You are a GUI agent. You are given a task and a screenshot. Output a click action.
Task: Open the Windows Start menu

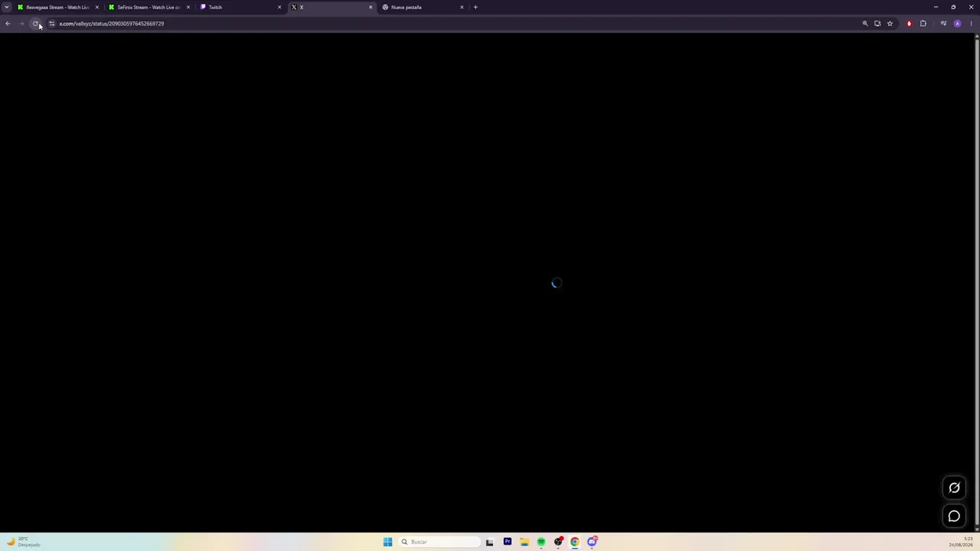pyautogui.click(x=387, y=542)
